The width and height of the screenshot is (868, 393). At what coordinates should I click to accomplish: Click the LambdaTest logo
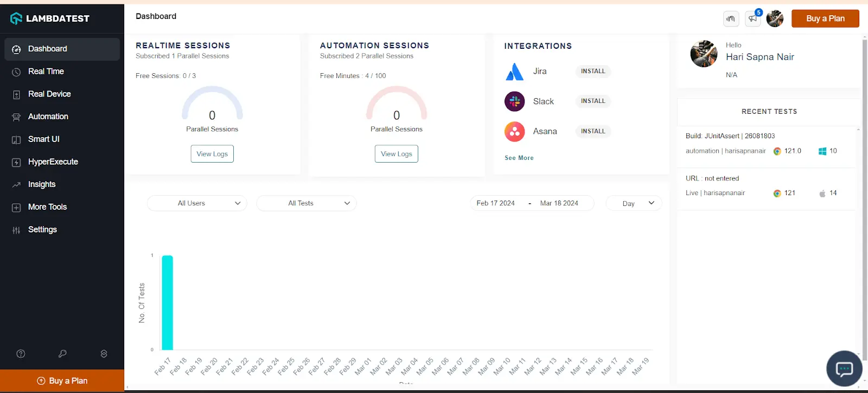tap(49, 18)
